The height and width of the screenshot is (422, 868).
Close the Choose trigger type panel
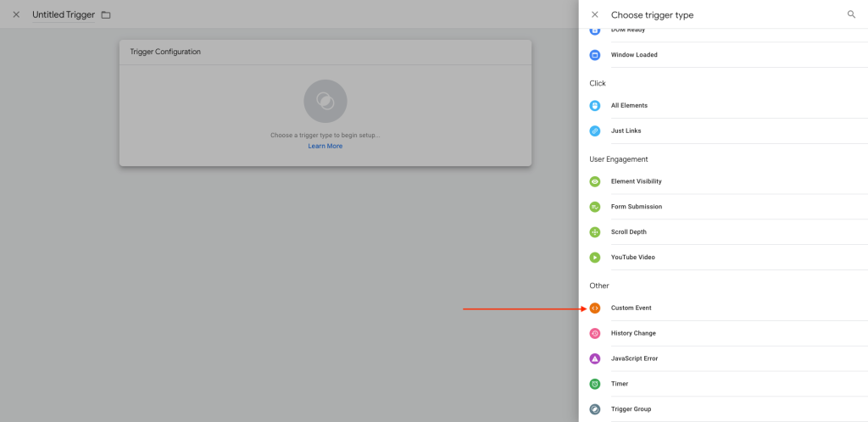coord(594,14)
